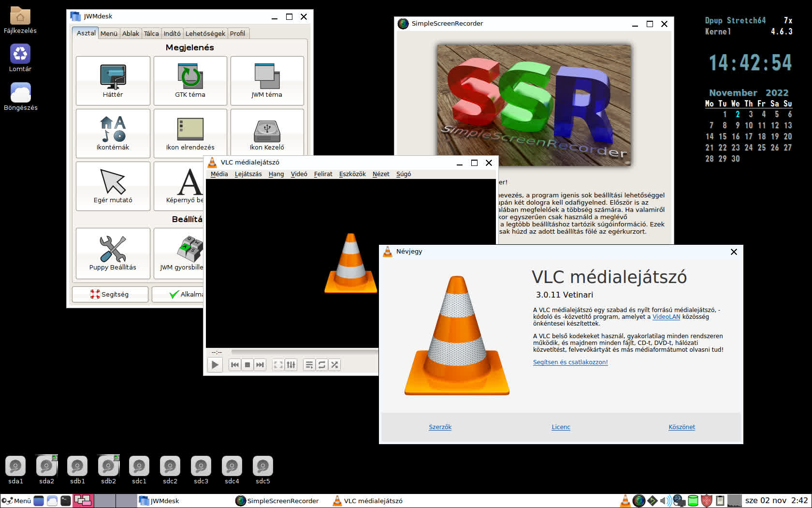
Task: Open Súgó menu in VLC
Action: point(404,174)
